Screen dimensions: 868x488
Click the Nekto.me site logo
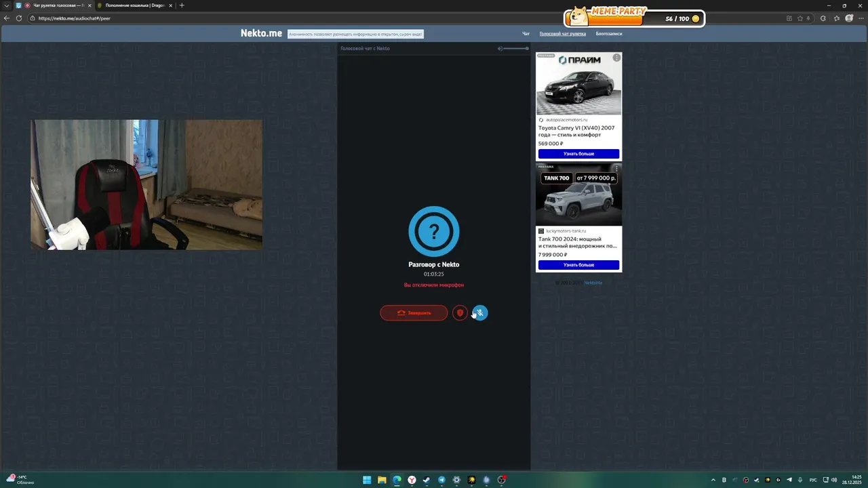click(x=261, y=33)
